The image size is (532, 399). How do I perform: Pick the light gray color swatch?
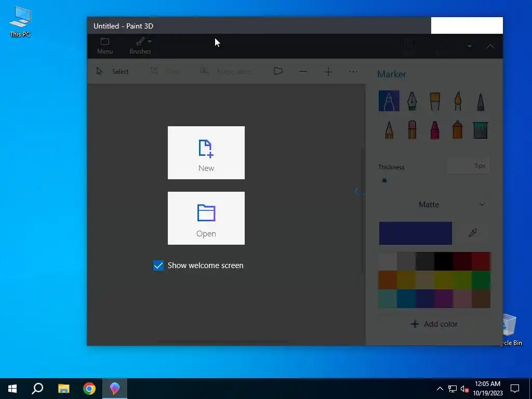click(x=406, y=261)
